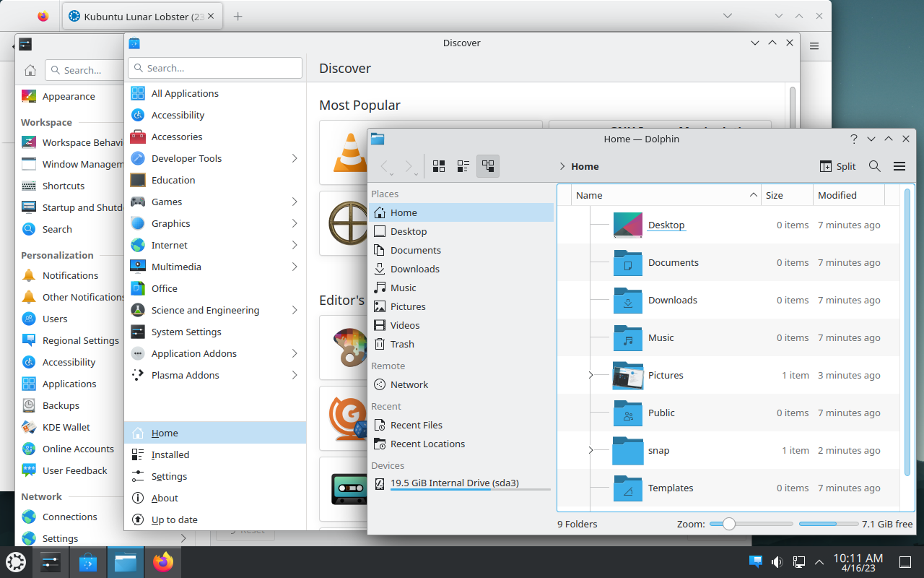Show hidden system tray icons
The image size is (924, 578).
click(x=819, y=562)
